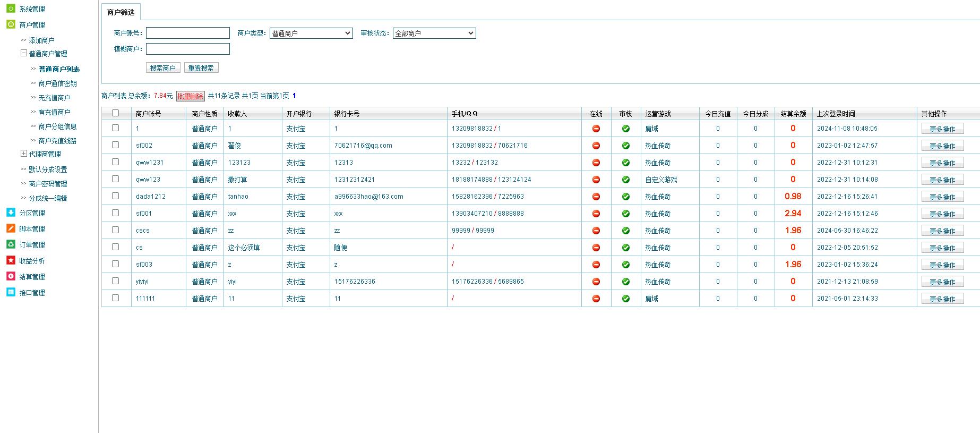Image resolution: width=980 pixels, height=433 pixels.
Task: Click the 重置搜索 button
Action: point(201,67)
